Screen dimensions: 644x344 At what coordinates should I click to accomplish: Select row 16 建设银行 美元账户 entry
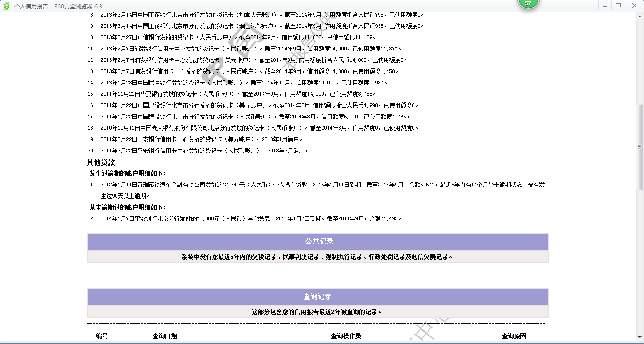pyautogui.click(x=253, y=105)
